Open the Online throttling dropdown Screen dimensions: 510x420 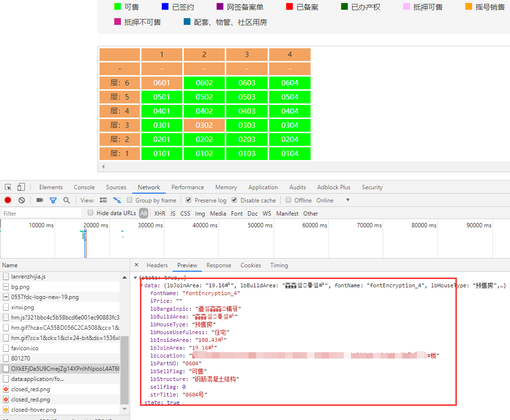[x=333, y=200]
